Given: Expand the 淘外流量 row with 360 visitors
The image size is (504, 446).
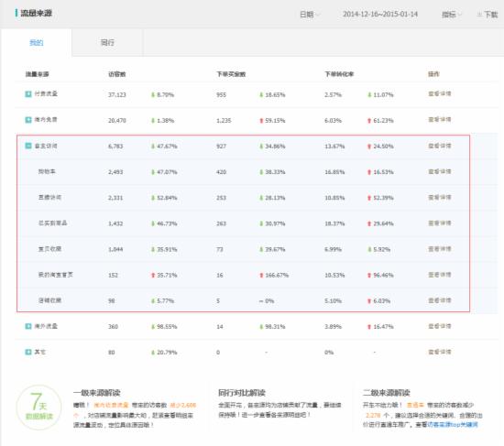Looking at the screenshot, I should [x=28, y=326].
